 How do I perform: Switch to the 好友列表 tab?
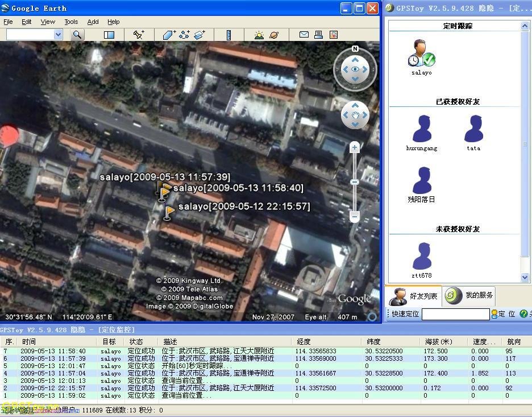413,296
